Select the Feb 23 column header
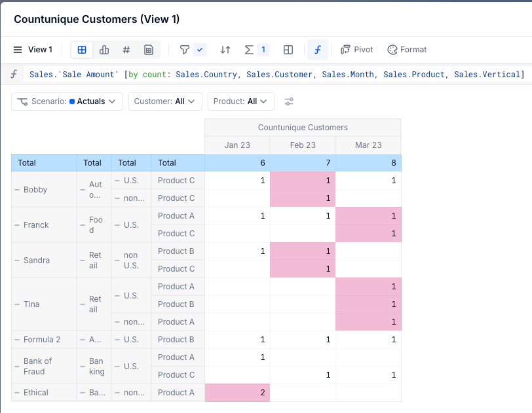This screenshot has height=413, width=532. [x=303, y=145]
